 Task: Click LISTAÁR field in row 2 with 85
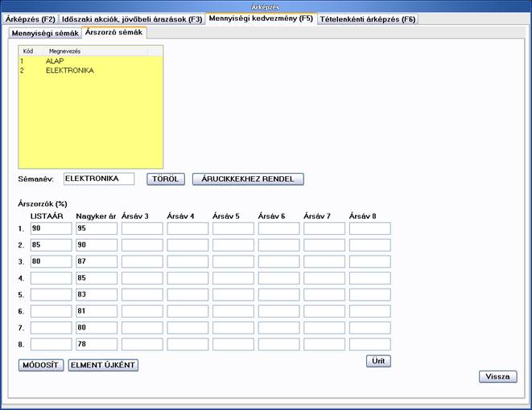(x=51, y=245)
